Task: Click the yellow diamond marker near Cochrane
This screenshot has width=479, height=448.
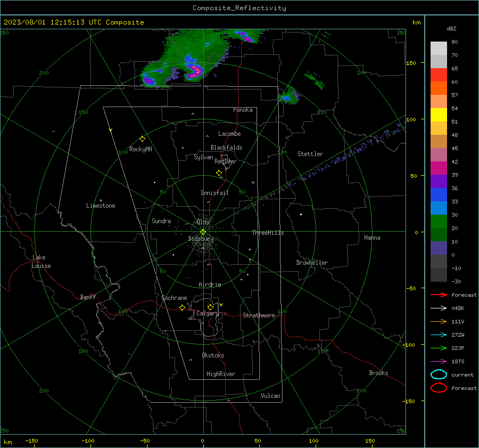Action: (x=183, y=307)
